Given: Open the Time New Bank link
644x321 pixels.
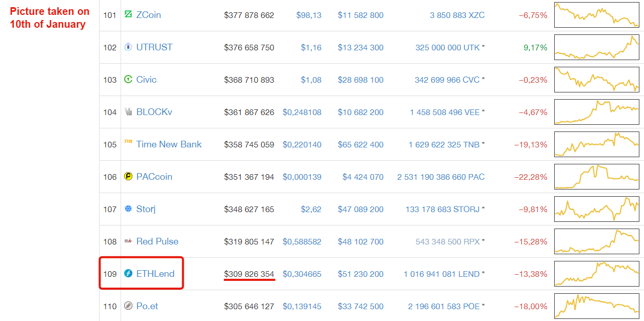Looking at the screenshot, I should pyautogui.click(x=169, y=144).
